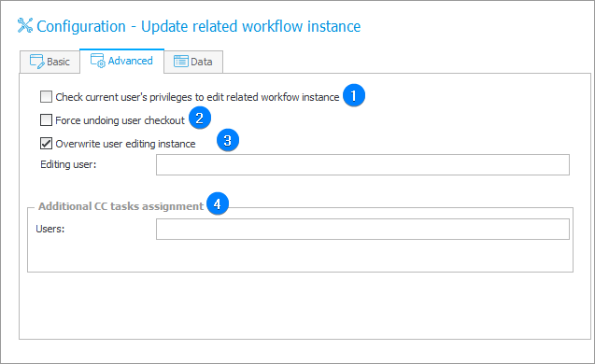Click the 'Additional CC tasks assignment' heading
Screen dimensions: 595x364
tap(121, 206)
